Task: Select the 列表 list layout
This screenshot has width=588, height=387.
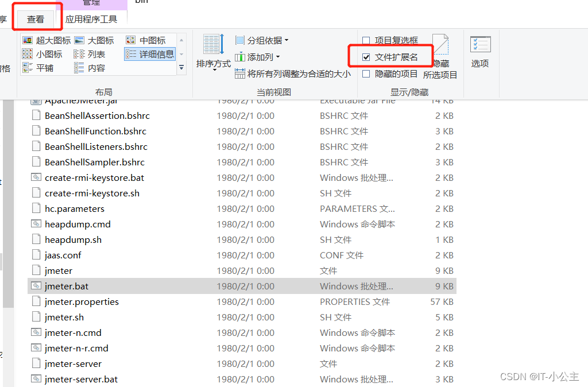Action: [89, 55]
